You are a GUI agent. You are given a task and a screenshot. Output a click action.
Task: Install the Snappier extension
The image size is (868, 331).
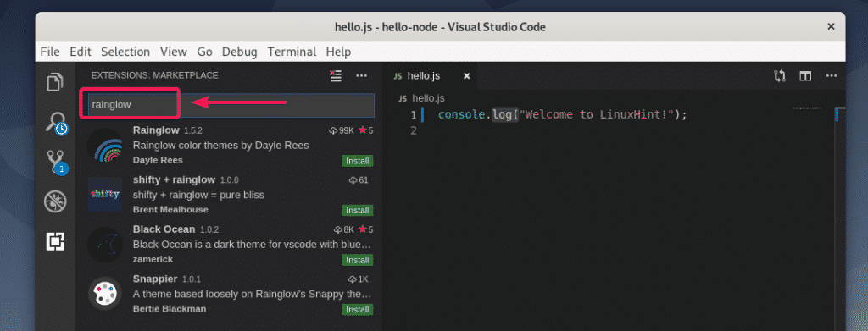click(357, 310)
